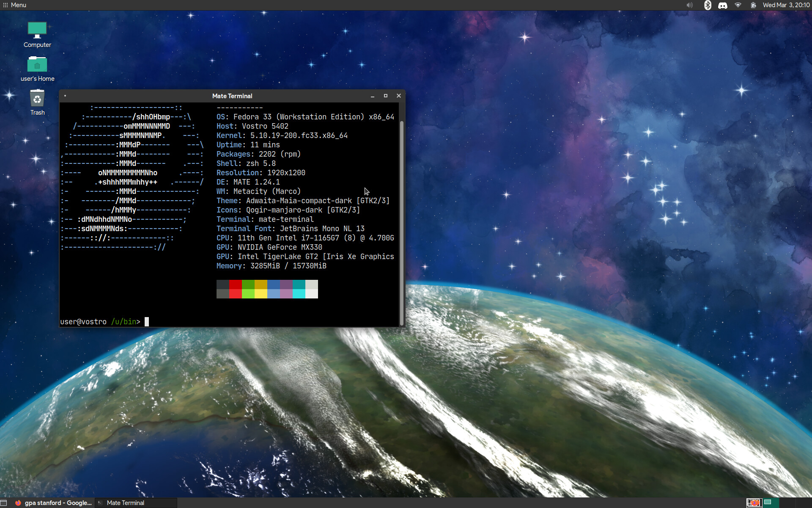Click the window menu dot in terminal titlebar
Image resolution: width=812 pixels, height=508 pixels.
coord(65,96)
